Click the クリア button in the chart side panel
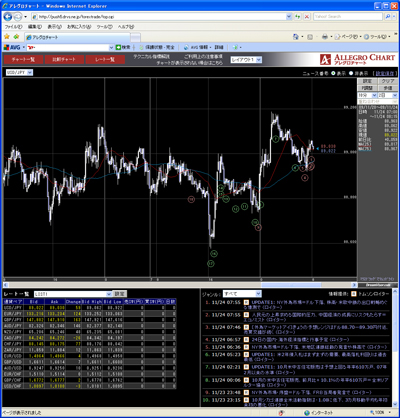The height and width of the screenshot is (418, 400). 388,81
